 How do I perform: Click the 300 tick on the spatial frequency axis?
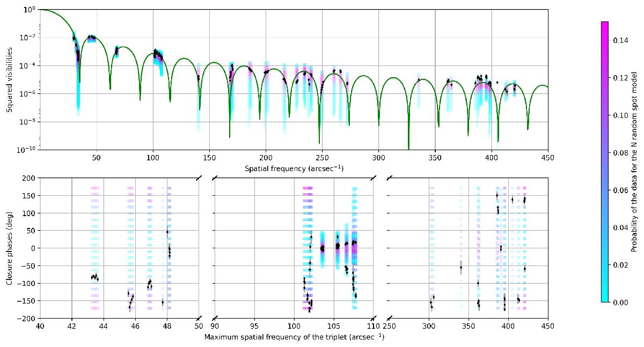click(379, 158)
